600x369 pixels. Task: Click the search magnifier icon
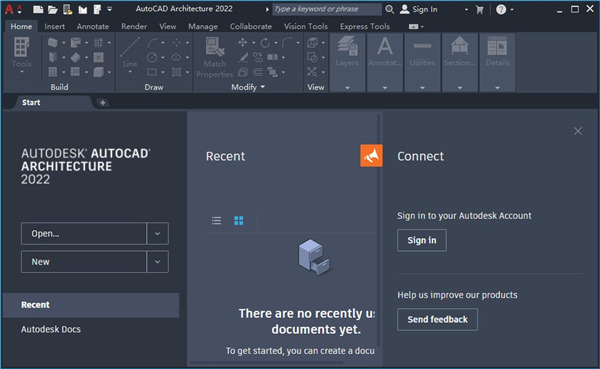pyautogui.click(x=390, y=9)
